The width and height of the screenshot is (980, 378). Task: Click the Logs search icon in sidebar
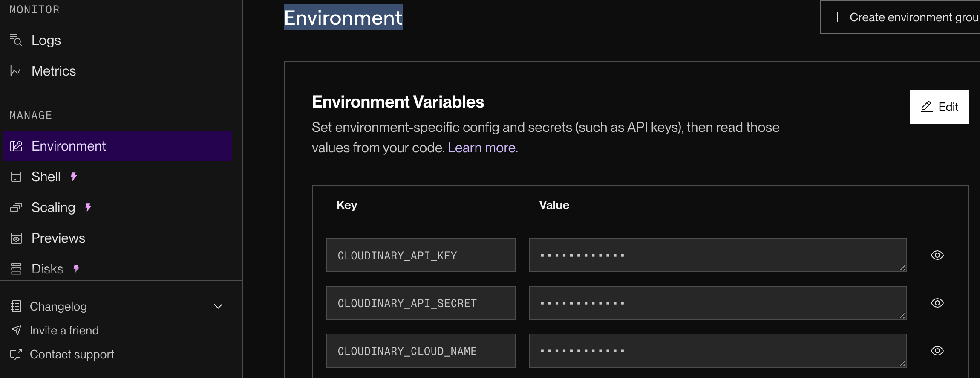[16, 40]
